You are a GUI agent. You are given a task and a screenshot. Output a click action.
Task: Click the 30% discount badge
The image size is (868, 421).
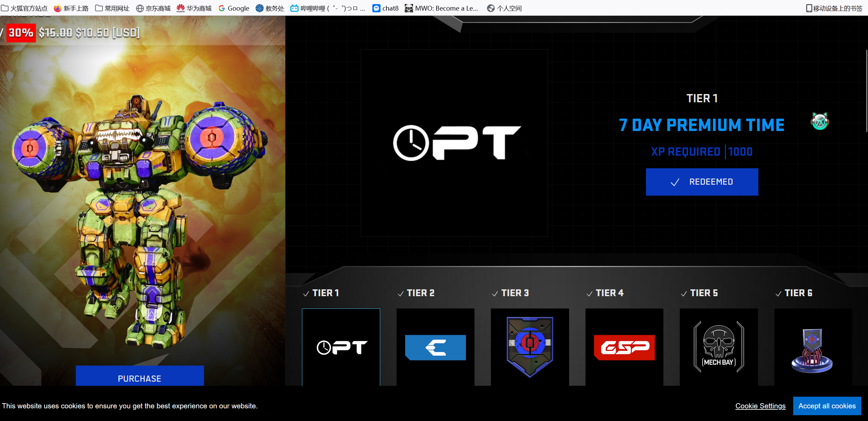[21, 33]
